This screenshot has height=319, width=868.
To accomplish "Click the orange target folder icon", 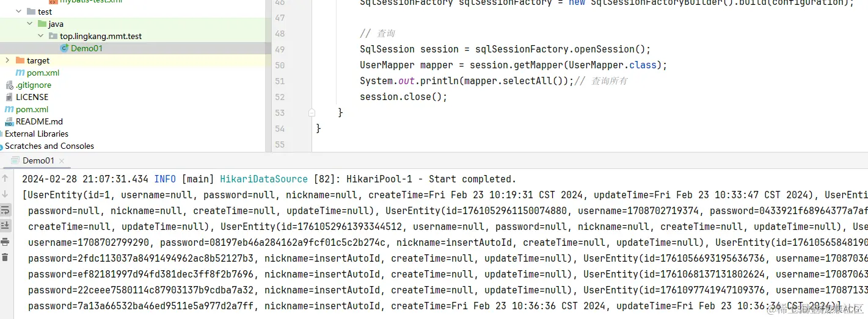I will 20,60.
